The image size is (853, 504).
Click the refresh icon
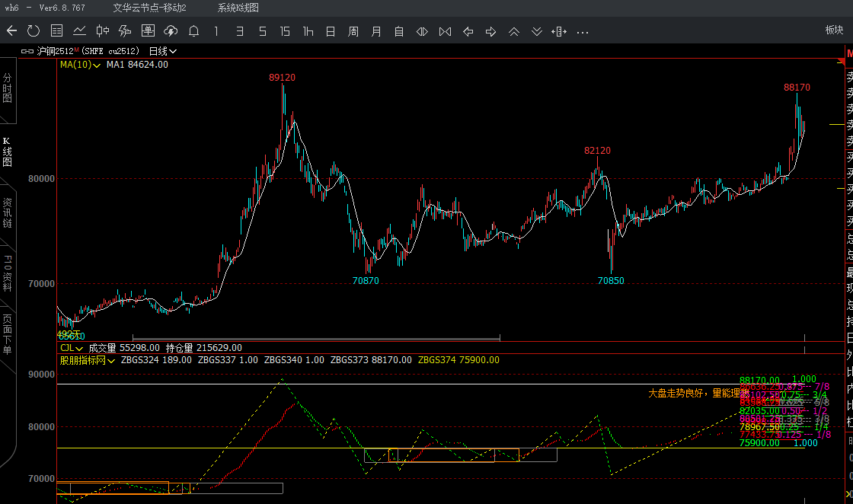coord(34,31)
